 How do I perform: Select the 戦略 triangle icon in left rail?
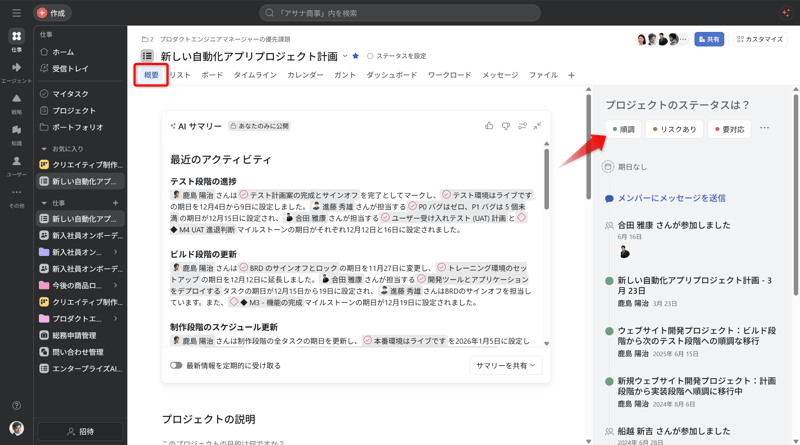[x=16, y=98]
